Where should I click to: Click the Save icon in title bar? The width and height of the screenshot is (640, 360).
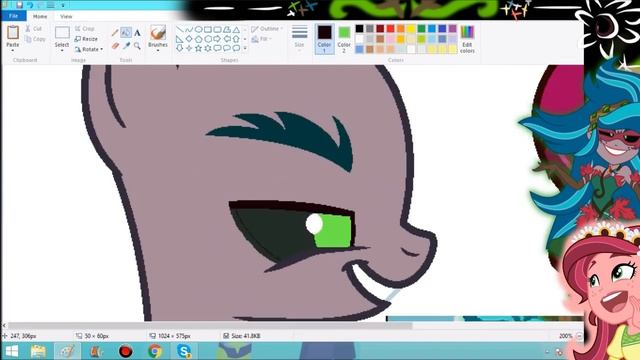click(19, 5)
